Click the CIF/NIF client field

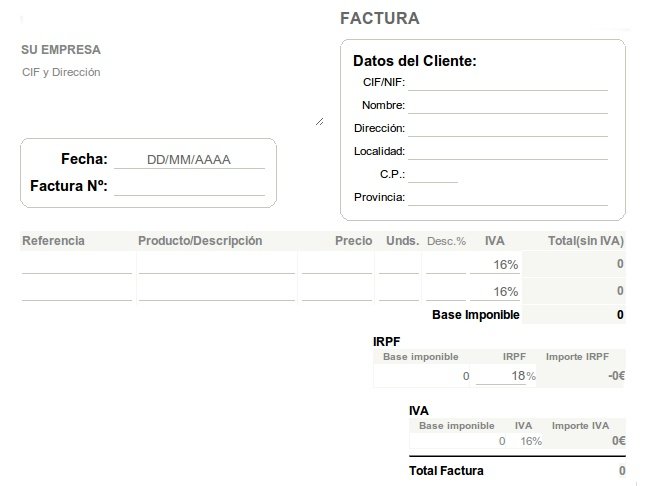click(507, 82)
